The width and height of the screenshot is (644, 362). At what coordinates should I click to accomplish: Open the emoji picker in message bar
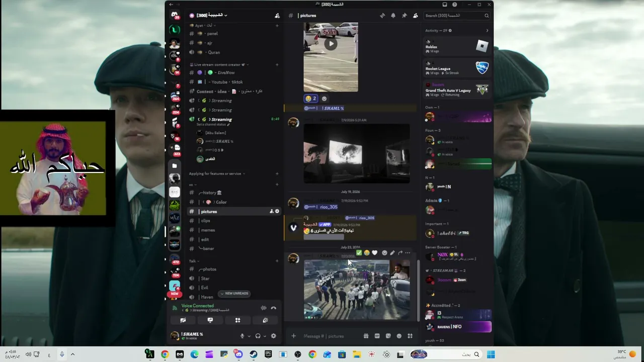click(399, 336)
